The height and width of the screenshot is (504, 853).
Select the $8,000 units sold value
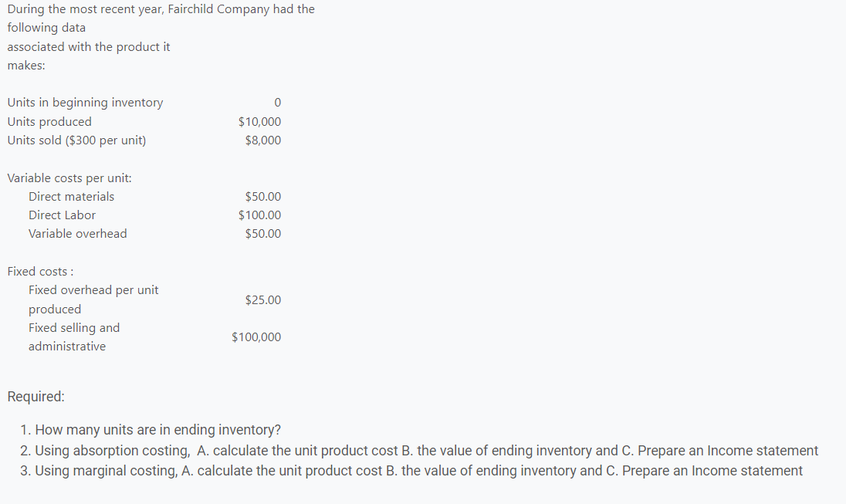click(x=262, y=140)
